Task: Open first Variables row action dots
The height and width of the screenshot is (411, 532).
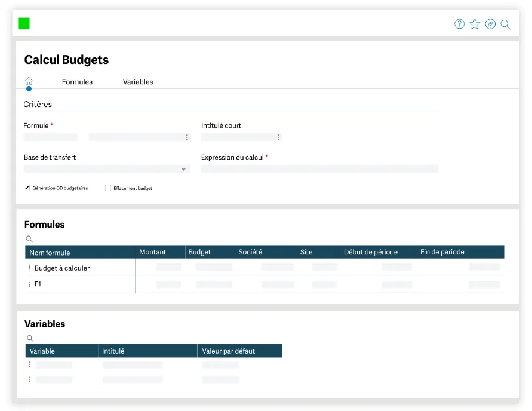Action: [30, 364]
